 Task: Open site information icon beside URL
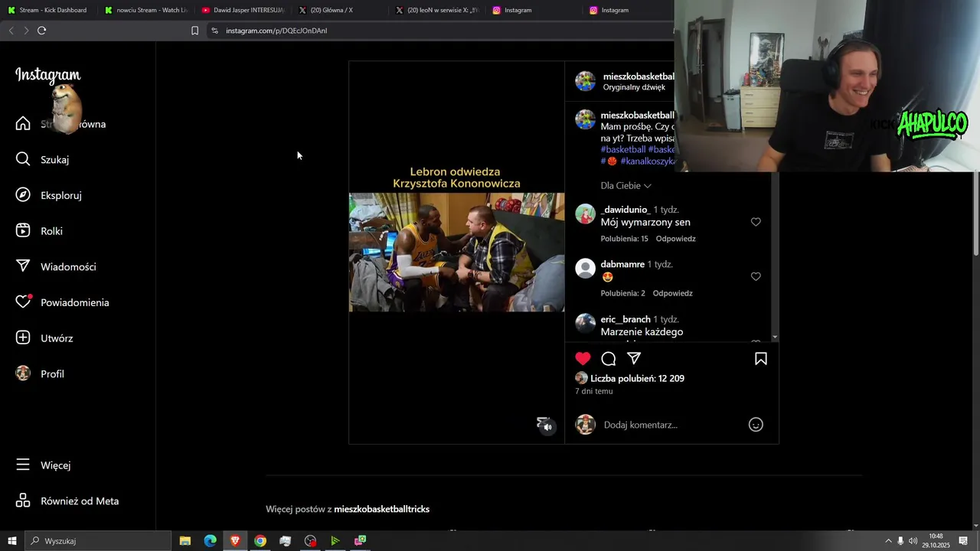[x=214, y=31]
